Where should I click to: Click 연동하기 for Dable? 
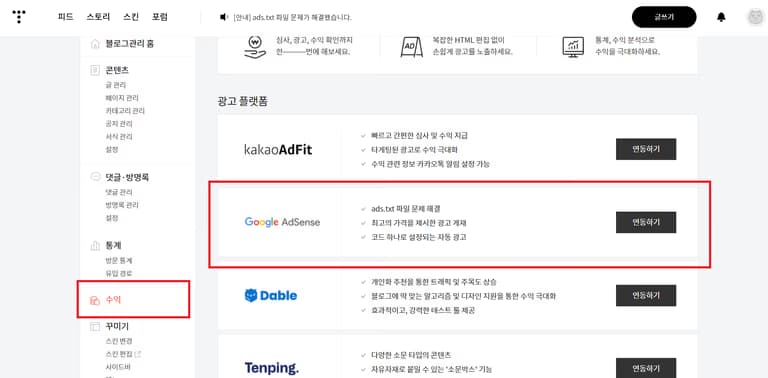(x=646, y=295)
